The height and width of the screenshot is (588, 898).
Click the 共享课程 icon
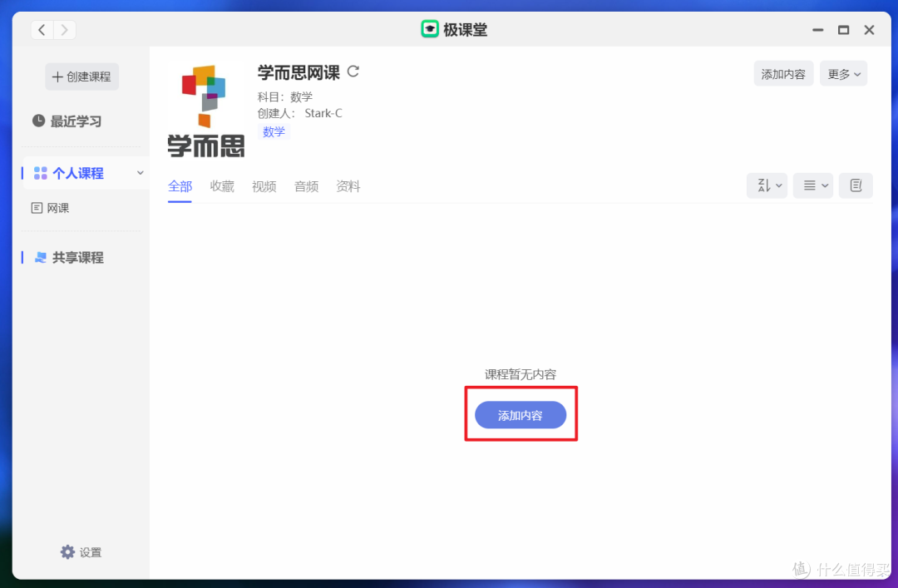click(x=40, y=258)
